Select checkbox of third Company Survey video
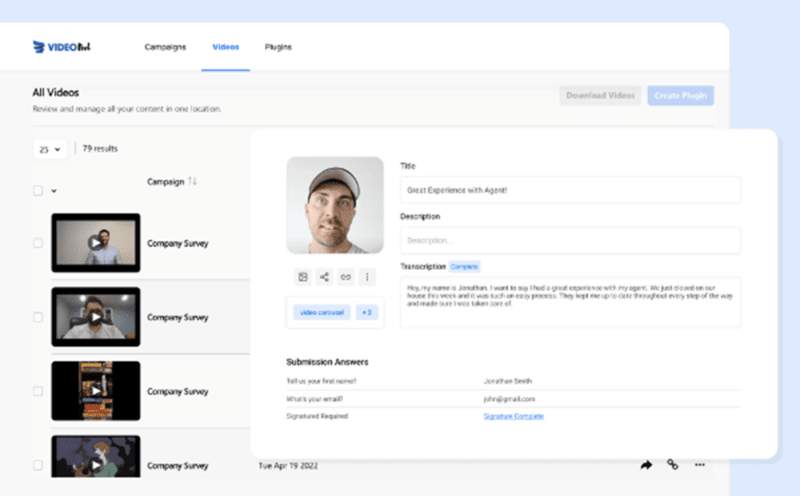The height and width of the screenshot is (496, 800). pyautogui.click(x=38, y=391)
